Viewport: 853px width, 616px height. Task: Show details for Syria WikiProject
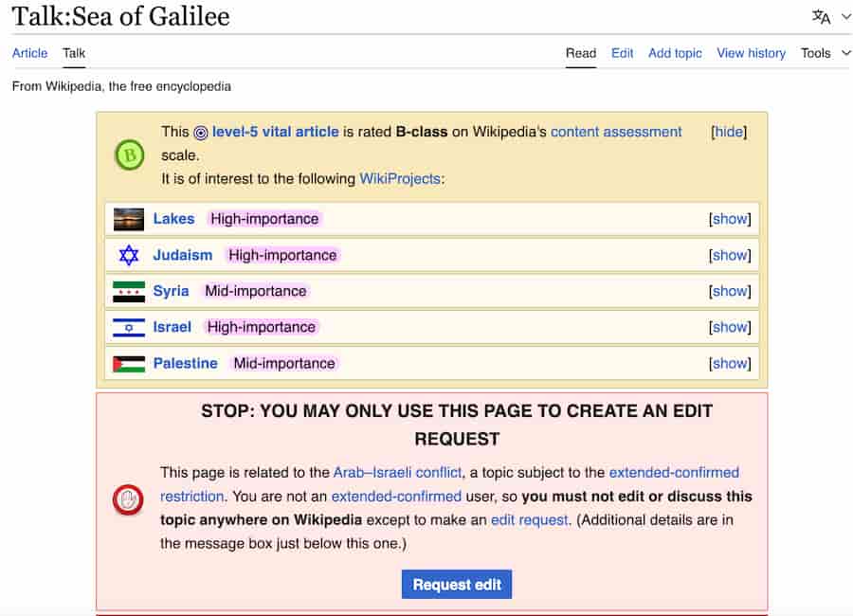point(730,291)
